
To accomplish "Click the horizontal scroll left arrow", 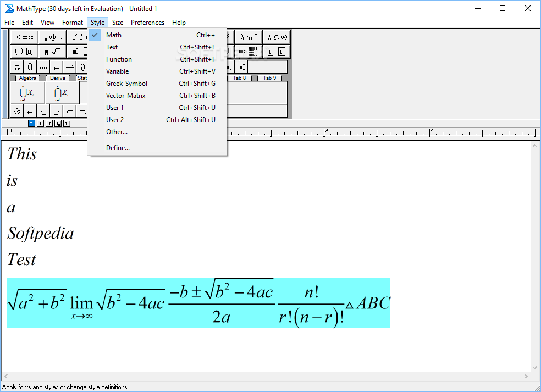I will tap(6, 376).
